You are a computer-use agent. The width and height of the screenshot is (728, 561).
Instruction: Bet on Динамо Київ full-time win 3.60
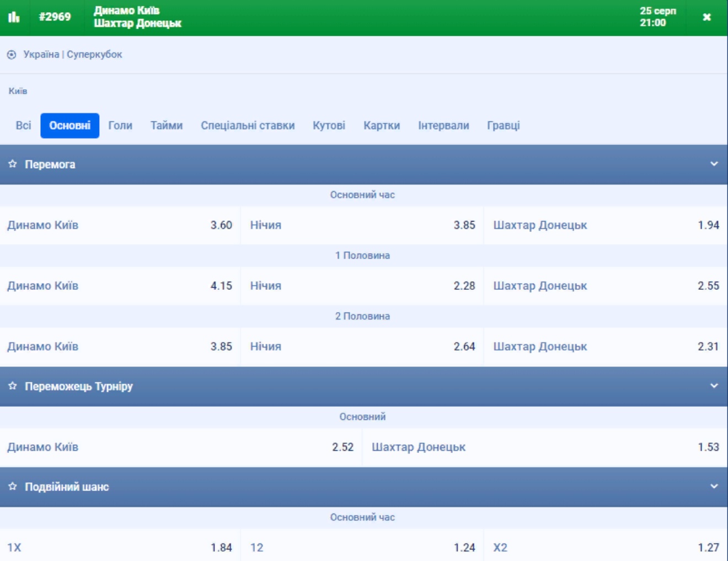(120, 225)
